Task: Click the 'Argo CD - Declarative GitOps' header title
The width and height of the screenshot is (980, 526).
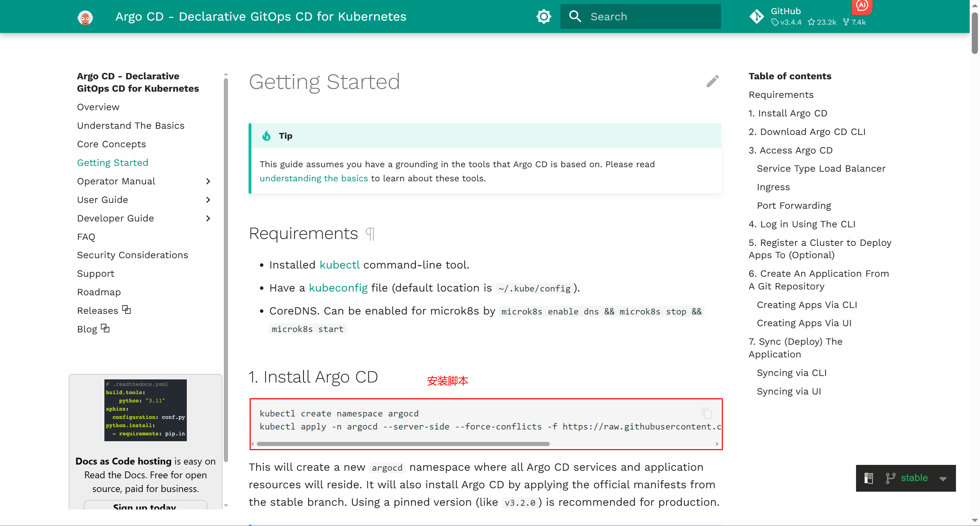Action: pos(261,17)
